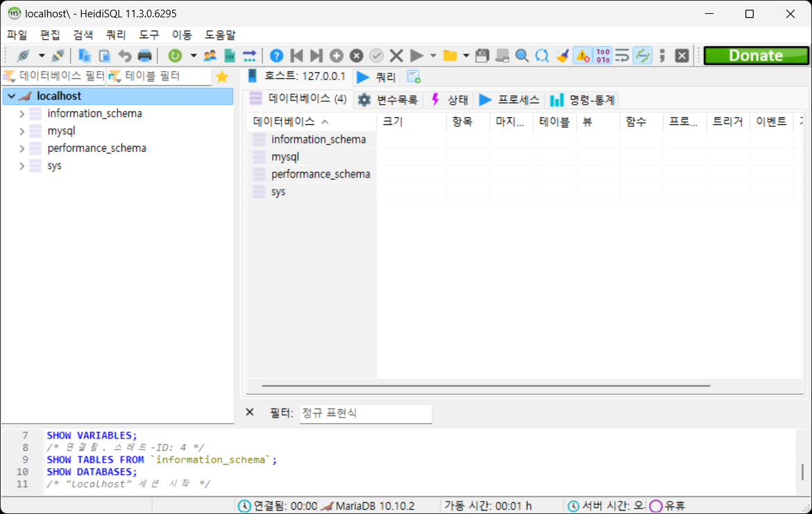Click the search and replace icon
812x514 pixels.
point(542,55)
